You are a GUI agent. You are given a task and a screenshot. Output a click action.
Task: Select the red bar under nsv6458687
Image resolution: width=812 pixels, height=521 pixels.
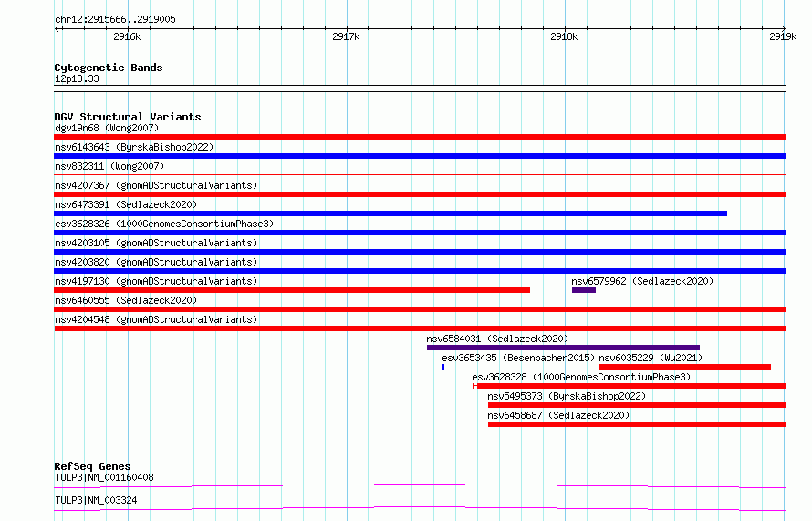point(637,424)
